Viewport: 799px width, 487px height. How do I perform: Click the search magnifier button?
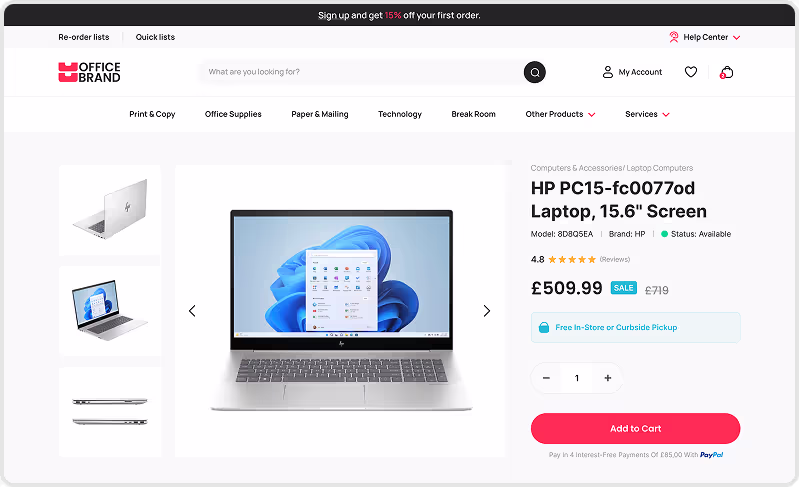tap(535, 72)
